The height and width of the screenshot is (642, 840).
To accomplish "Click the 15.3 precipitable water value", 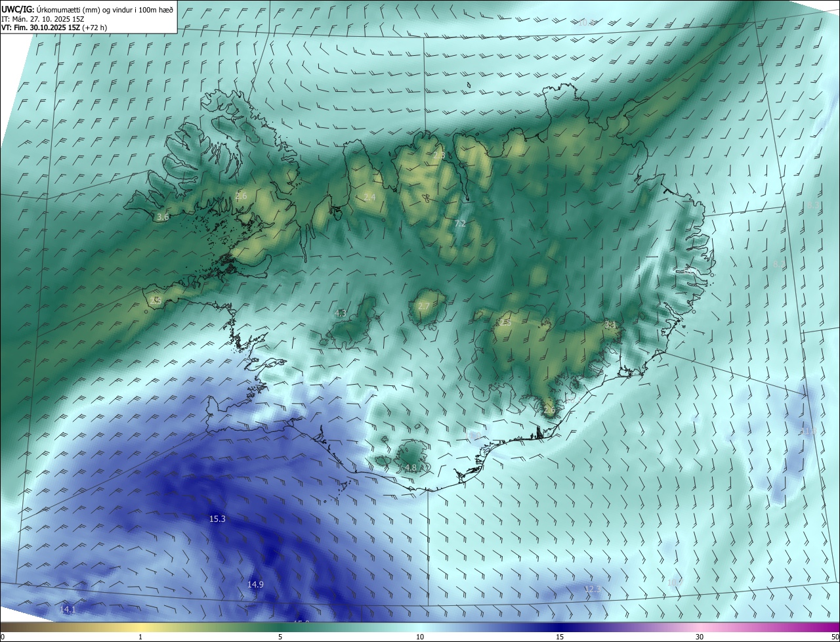I will pos(217,519).
